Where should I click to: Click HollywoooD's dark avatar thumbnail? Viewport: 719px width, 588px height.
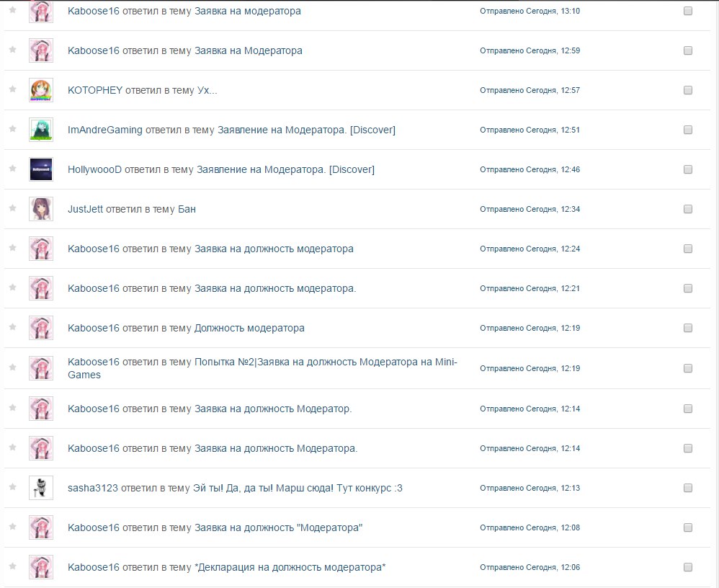[x=41, y=169]
